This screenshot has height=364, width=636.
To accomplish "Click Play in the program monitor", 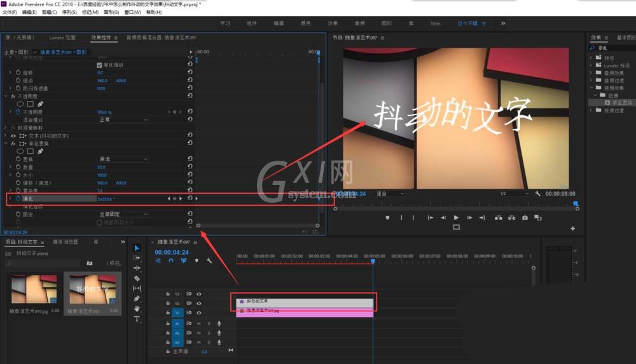I will 456,218.
